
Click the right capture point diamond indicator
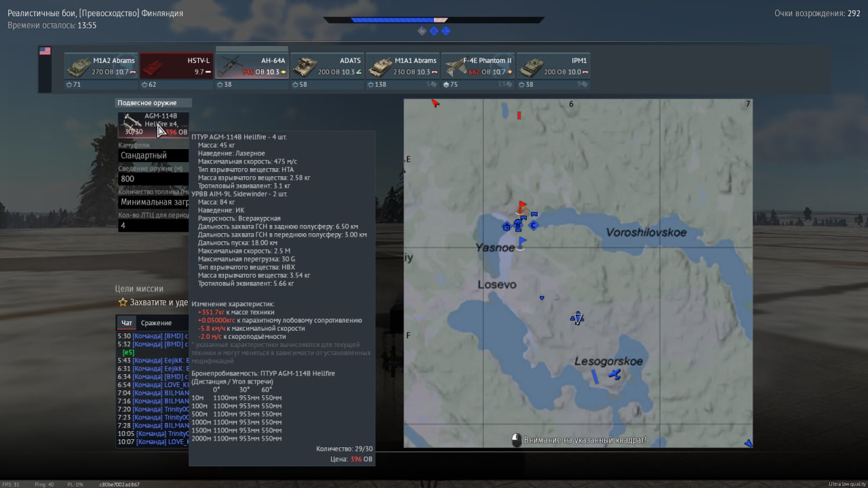(446, 31)
